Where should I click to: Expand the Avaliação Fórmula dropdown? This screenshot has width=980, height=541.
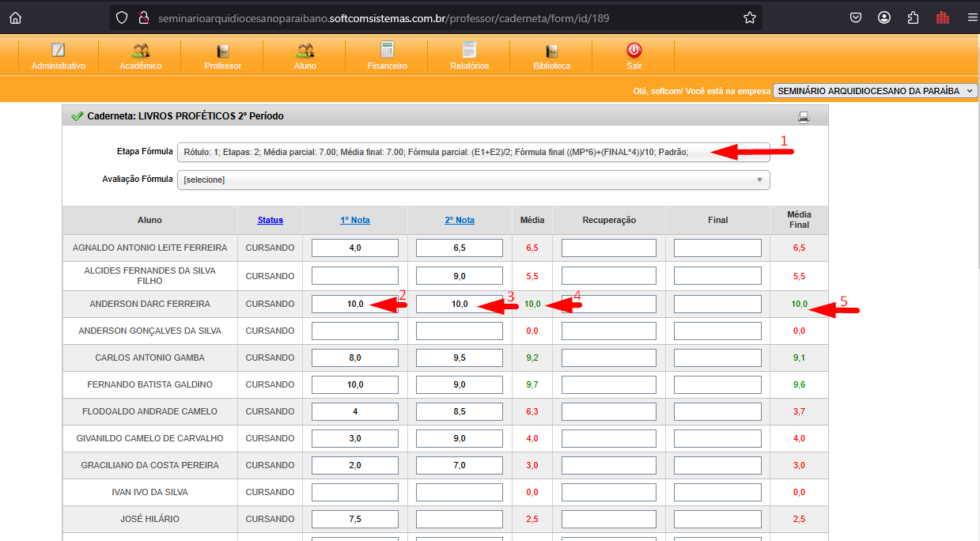[x=473, y=180]
